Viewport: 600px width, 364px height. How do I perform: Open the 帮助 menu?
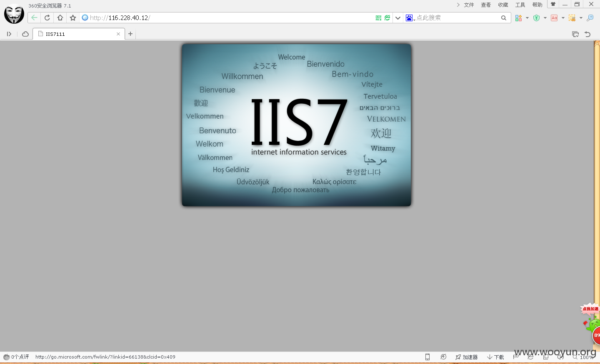537,5
